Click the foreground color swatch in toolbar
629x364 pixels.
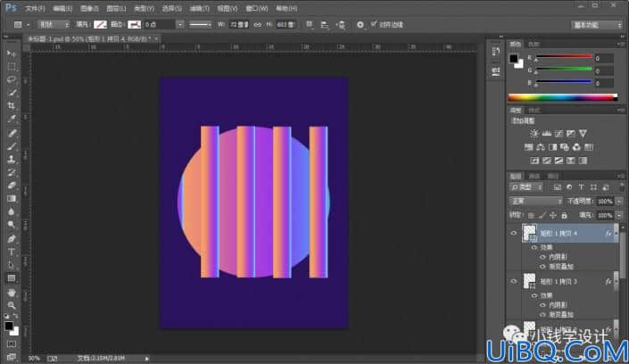coord(9,326)
